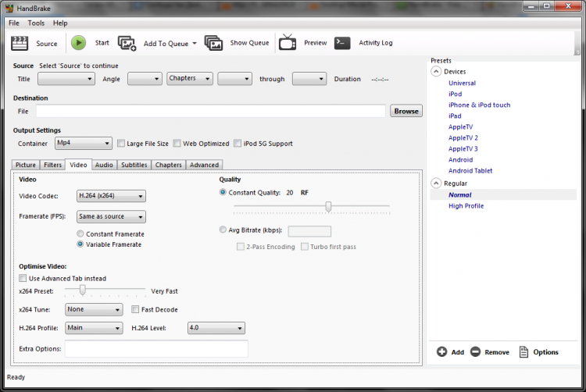Select Avg Bitrate radio button

coord(223,230)
